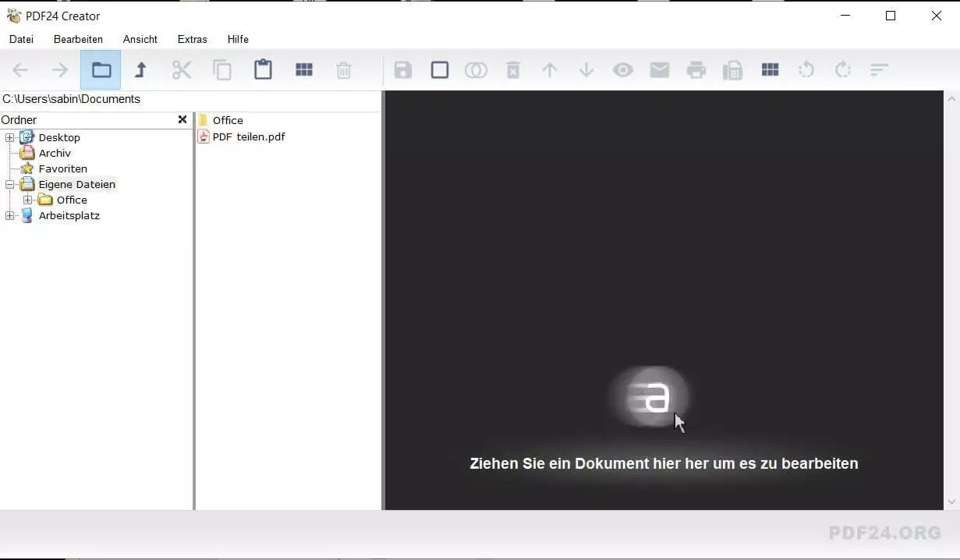
Task: Click the merge documents overlapping circles icon
Action: (476, 70)
